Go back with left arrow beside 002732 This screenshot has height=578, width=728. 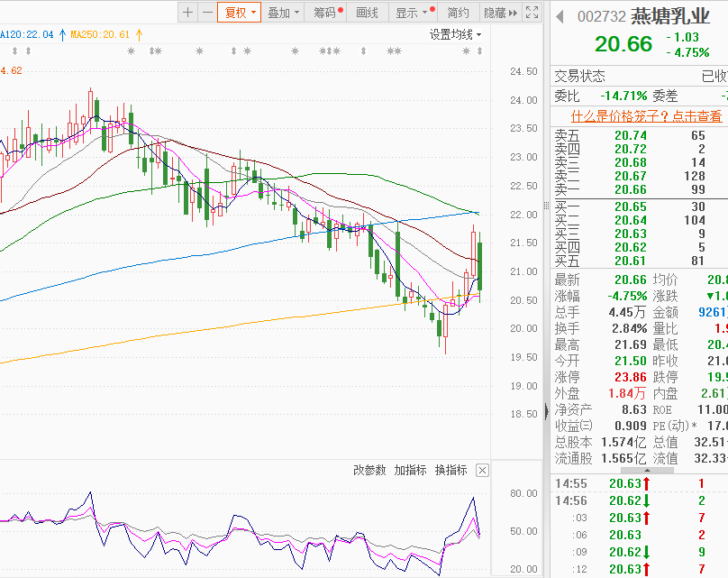(x=560, y=17)
